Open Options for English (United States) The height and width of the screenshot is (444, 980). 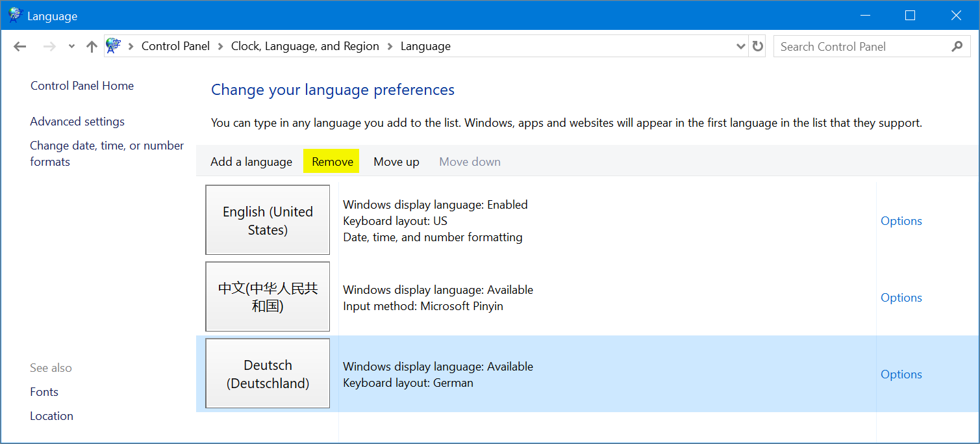click(x=901, y=221)
